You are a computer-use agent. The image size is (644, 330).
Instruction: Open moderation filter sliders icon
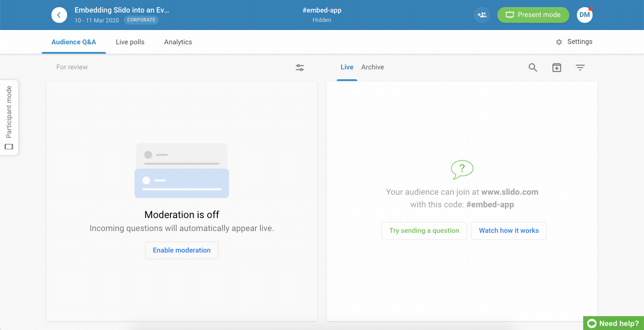pyautogui.click(x=300, y=68)
